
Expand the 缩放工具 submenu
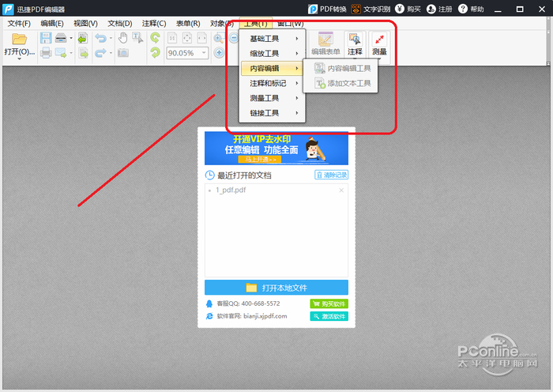(x=272, y=53)
